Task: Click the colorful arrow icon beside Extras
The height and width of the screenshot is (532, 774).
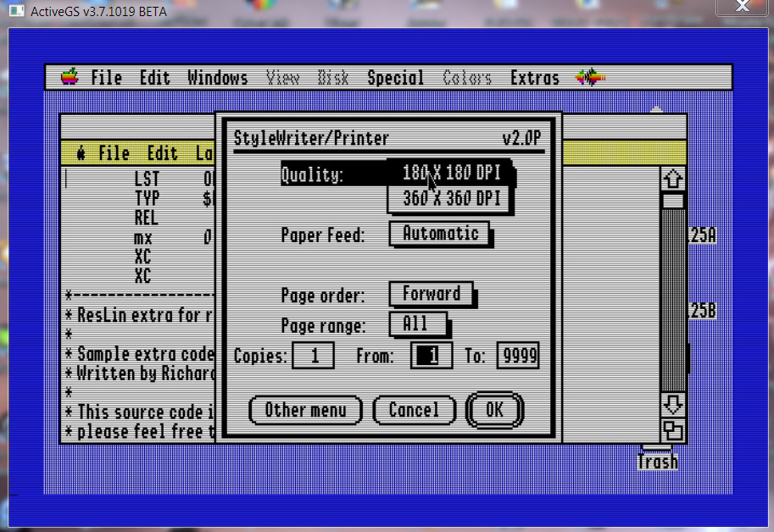Action: [x=590, y=77]
